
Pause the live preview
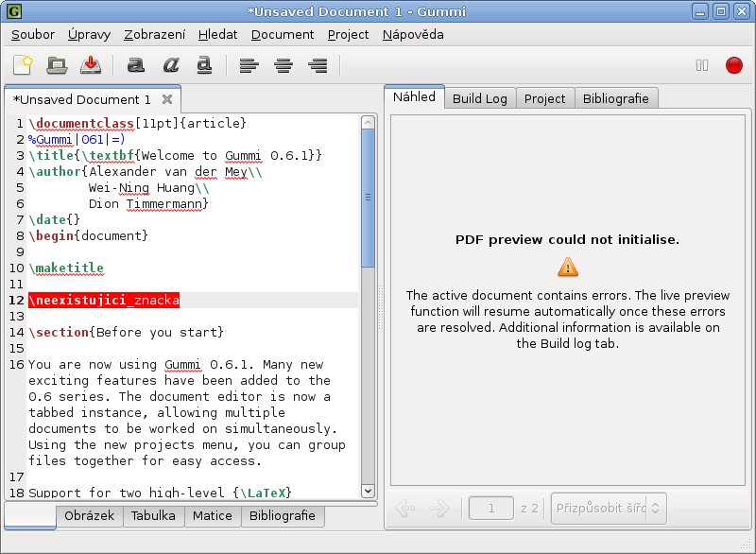click(x=702, y=65)
